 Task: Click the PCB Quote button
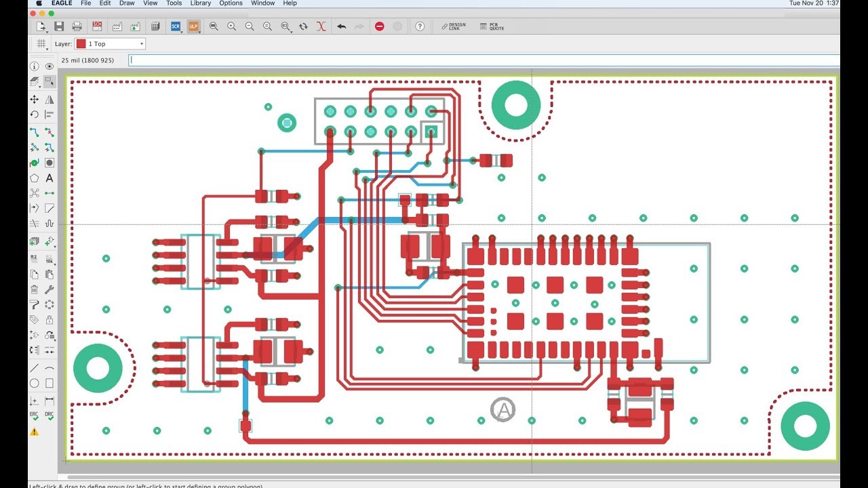[492, 26]
